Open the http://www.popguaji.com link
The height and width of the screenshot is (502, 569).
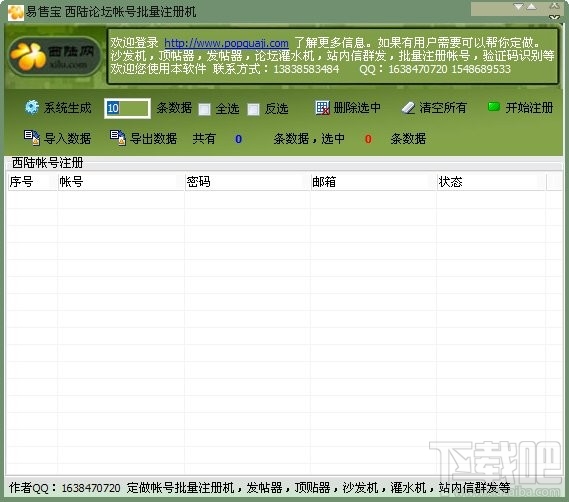point(226,43)
